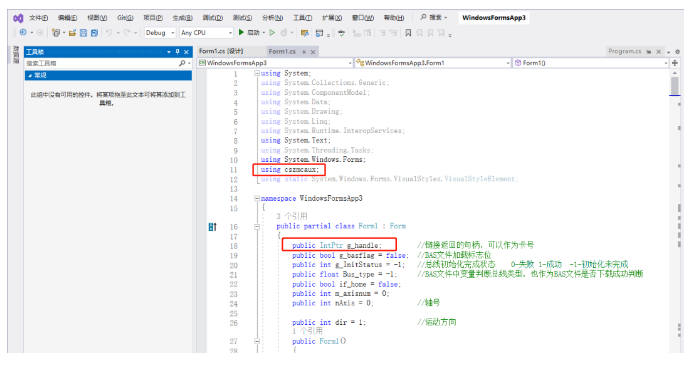Click the window layout toolbar icon
This screenshot has width=694, height=365.
320,33
